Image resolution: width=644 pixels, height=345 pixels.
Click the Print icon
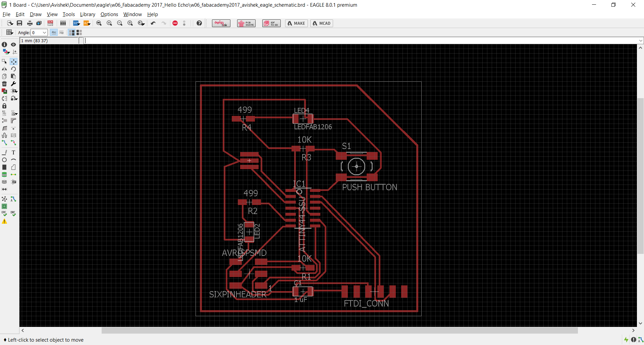point(30,23)
